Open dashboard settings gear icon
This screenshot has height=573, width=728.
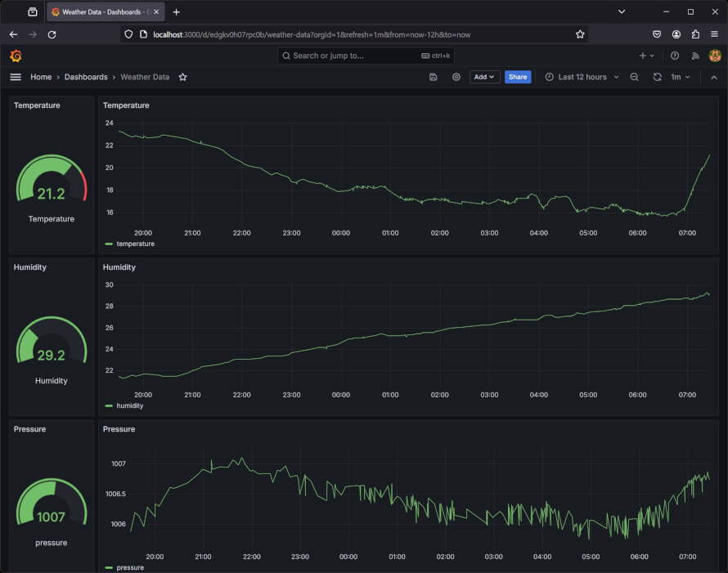pyautogui.click(x=456, y=77)
